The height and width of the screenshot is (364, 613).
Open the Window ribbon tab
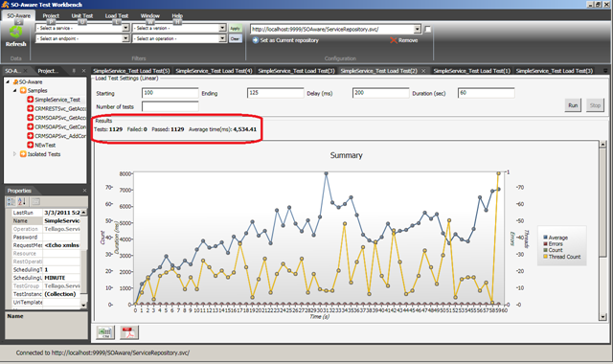[150, 15]
